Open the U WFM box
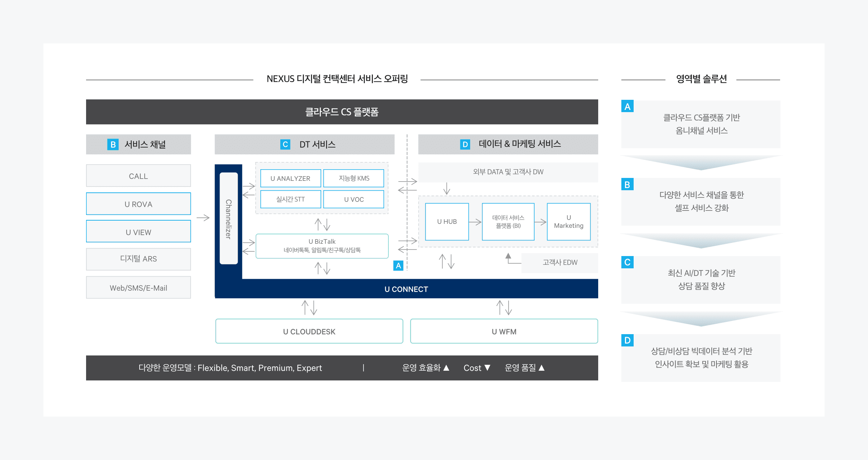868x460 pixels. (504, 331)
